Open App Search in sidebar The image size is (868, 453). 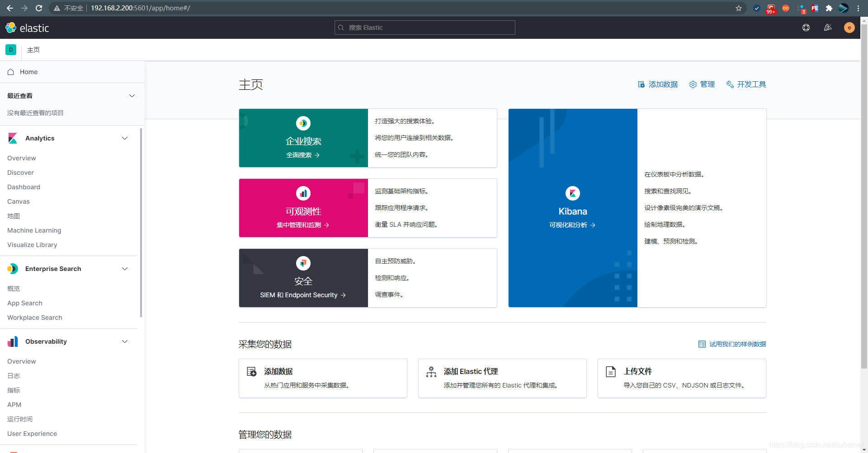[x=25, y=303]
